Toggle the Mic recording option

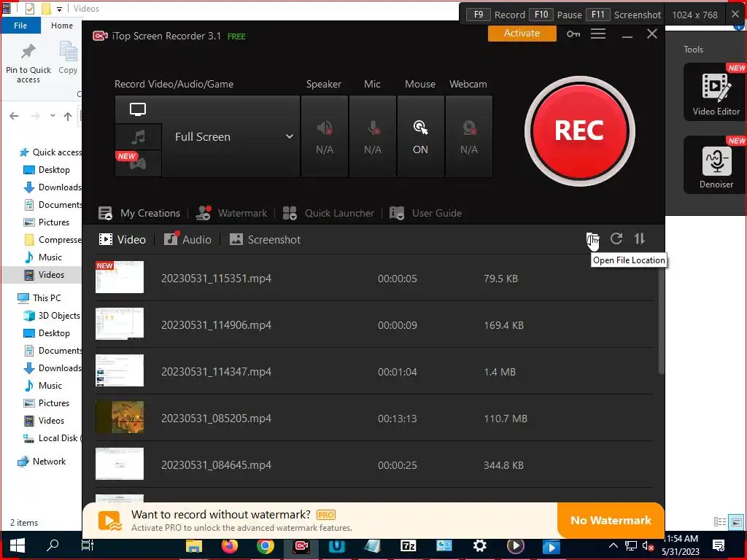click(x=373, y=136)
